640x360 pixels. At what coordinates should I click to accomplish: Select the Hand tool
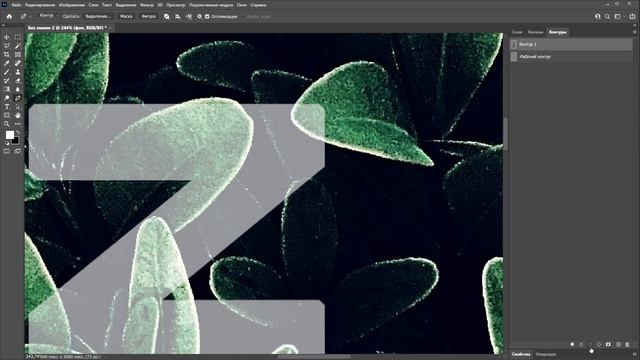pyautogui.click(x=18, y=115)
